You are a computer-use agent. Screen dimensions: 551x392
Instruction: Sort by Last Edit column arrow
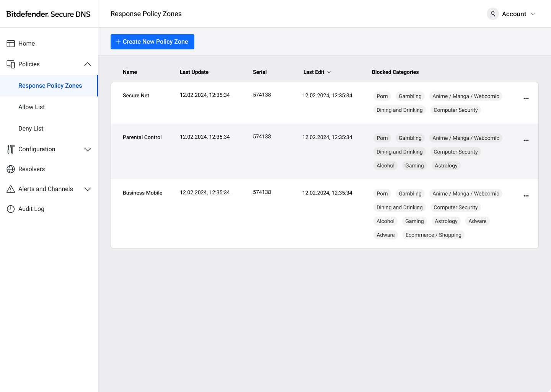click(x=329, y=72)
